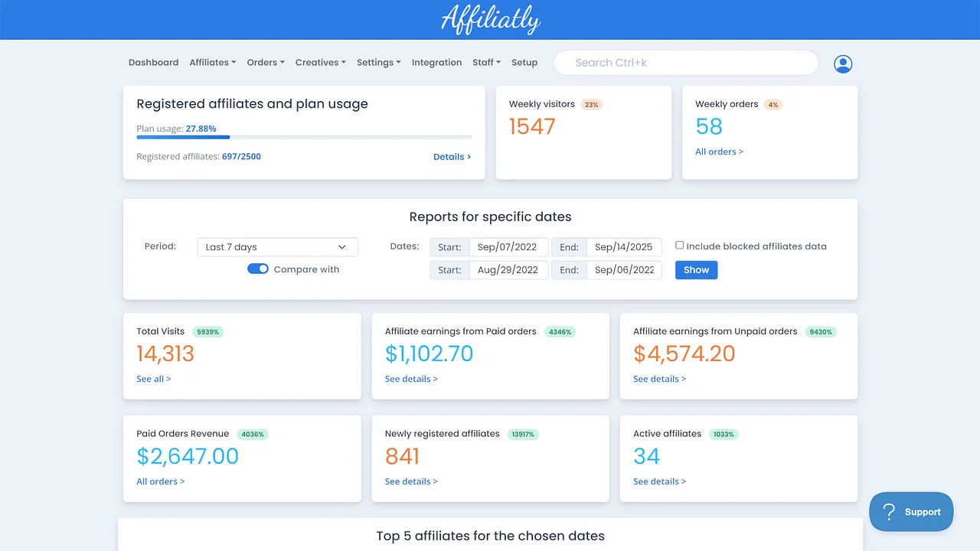980x551 pixels.
Task: Open plan usage Details link
Action: pos(452,157)
